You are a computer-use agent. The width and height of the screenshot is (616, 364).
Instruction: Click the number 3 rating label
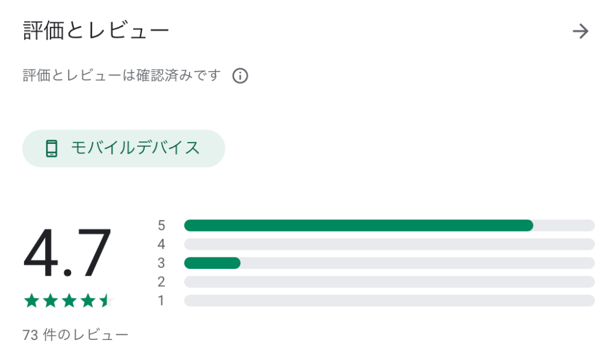click(x=161, y=263)
